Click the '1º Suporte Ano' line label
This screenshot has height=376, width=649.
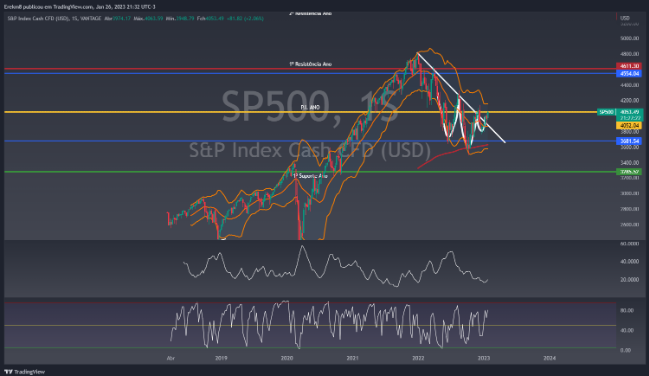pos(310,176)
